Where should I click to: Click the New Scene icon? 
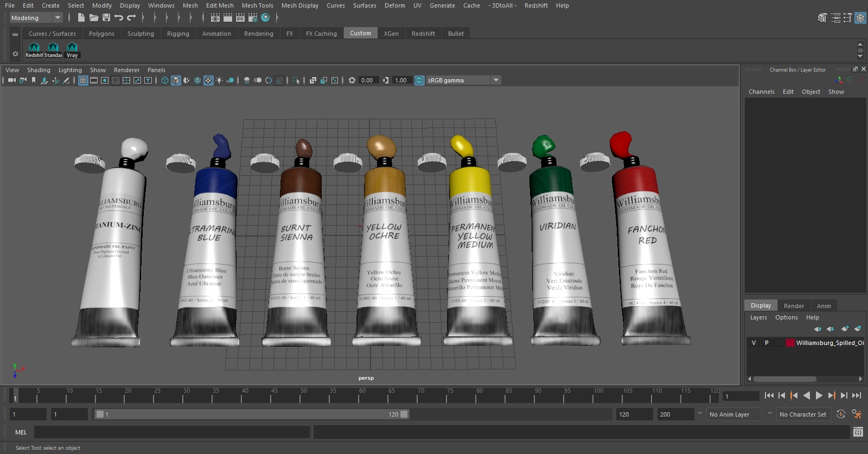coord(81,17)
